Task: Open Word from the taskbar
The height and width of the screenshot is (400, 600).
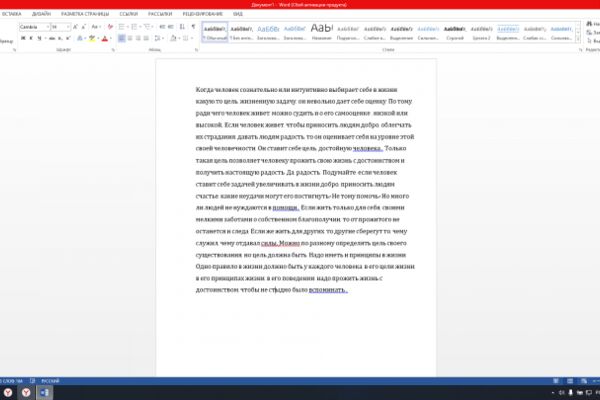Action: pyautogui.click(x=44, y=393)
